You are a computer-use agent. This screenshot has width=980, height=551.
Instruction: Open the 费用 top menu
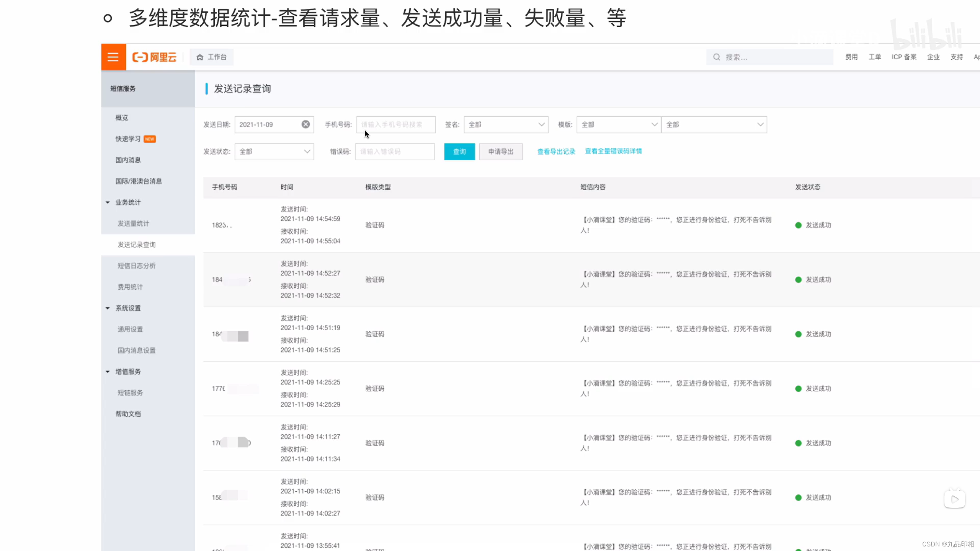851,57
